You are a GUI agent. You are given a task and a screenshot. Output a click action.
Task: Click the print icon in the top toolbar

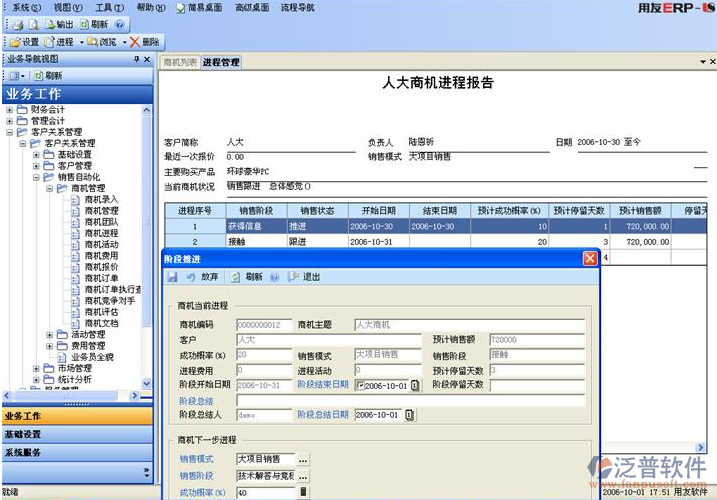[16, 23]
